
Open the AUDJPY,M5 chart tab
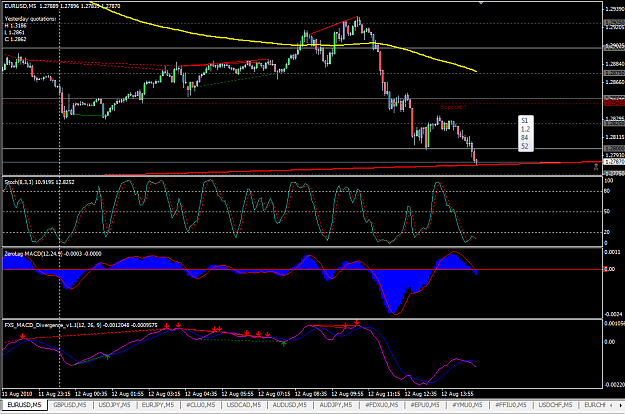click(x=336, y=405)
